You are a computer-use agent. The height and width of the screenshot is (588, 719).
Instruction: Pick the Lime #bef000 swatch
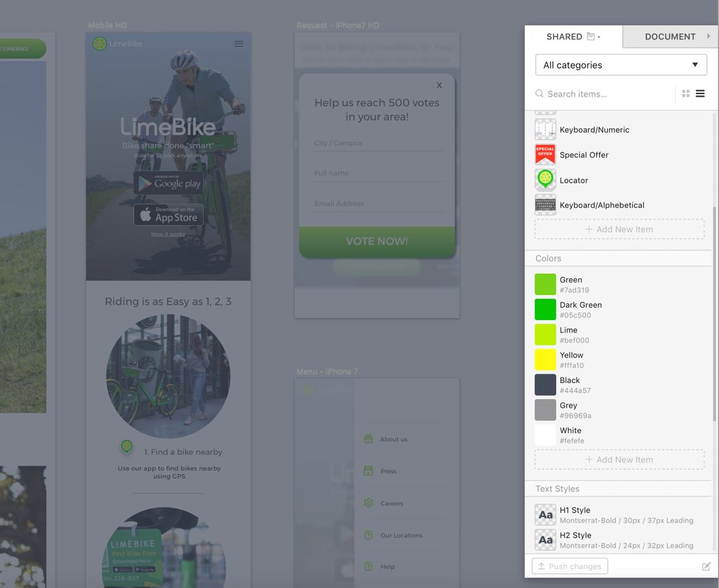545,335
